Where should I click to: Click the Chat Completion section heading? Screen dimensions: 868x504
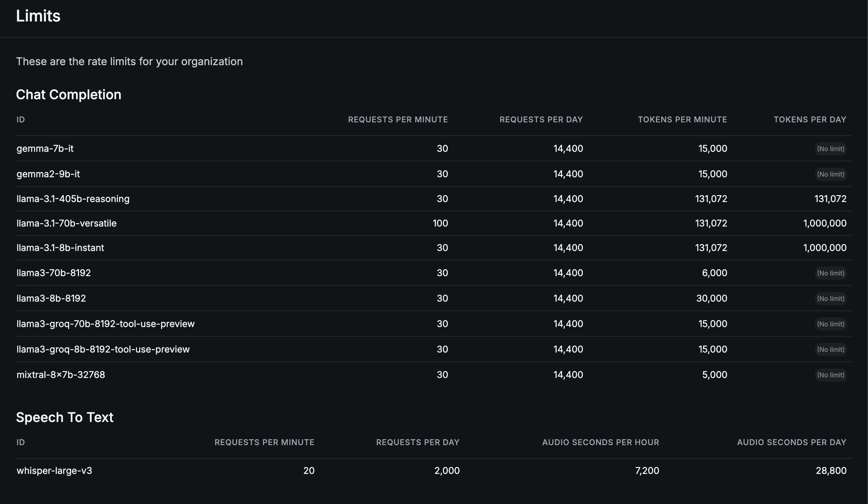click(x=68, y=94)
